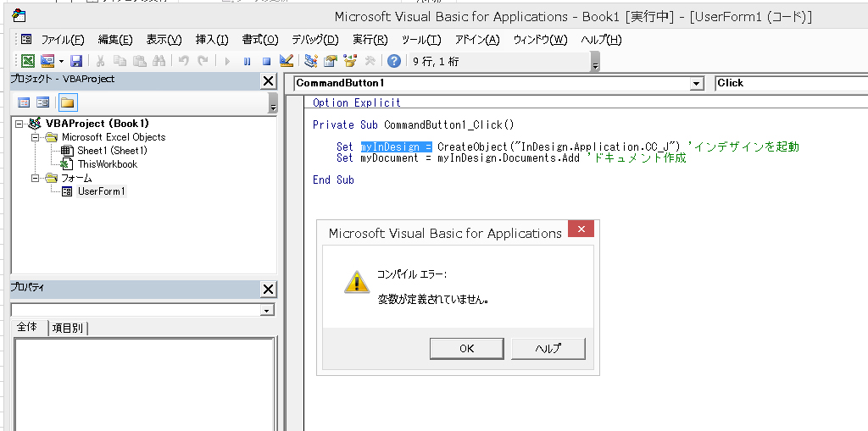Open the 書式(O) menu
The width and height of the screenshot is (868, 431).
[260, 40]
